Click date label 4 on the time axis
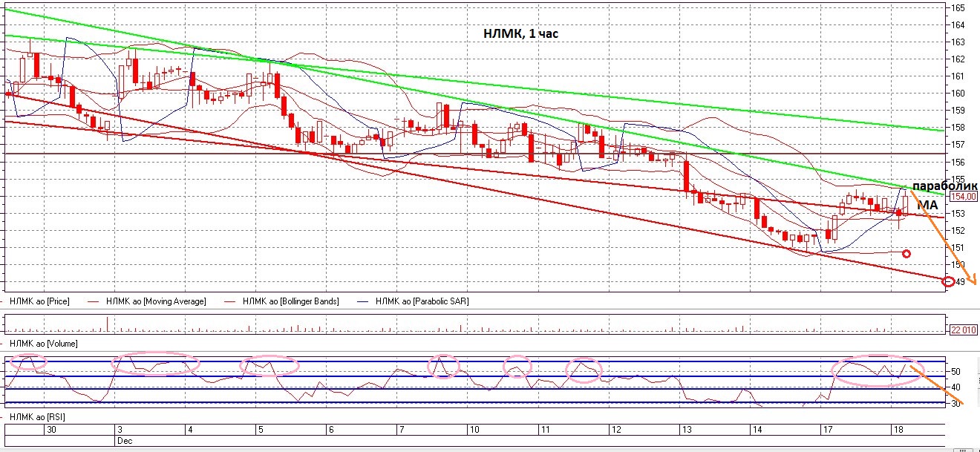980x452 pixels. pos(189,430)
